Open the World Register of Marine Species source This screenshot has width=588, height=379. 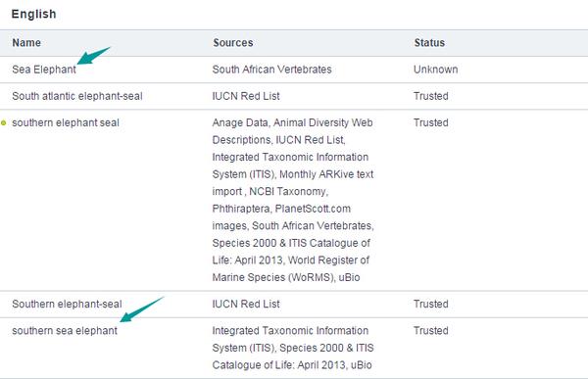(291, 268)
